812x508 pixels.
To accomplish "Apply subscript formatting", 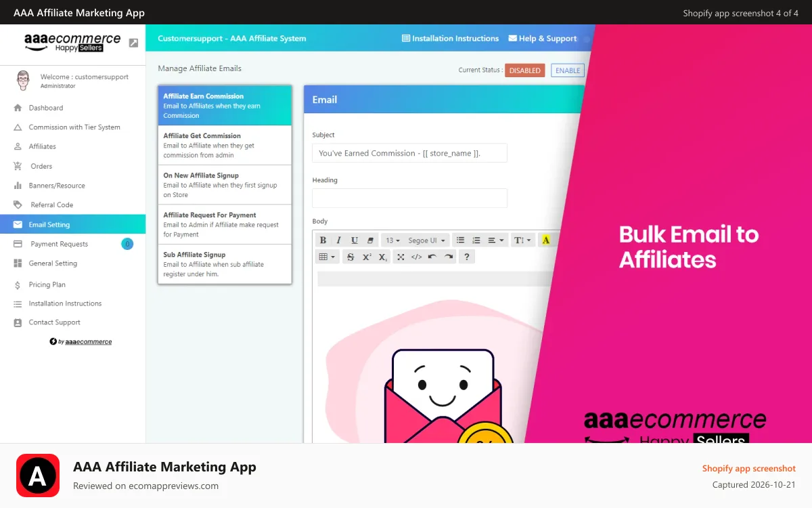I will click(x=383, y=257).
